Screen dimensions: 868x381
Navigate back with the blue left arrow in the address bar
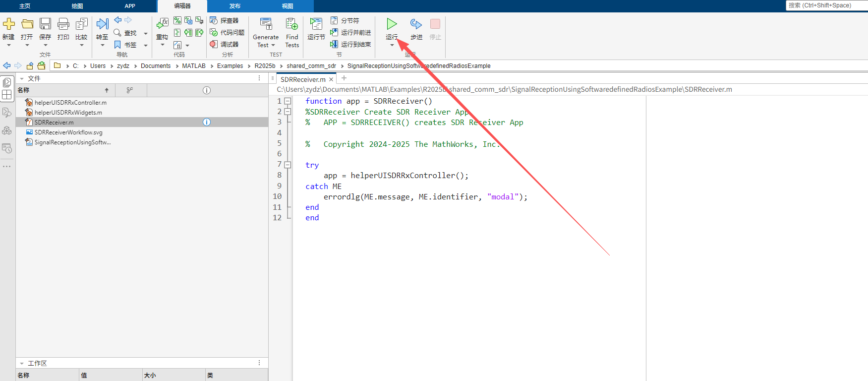[7, 65]
